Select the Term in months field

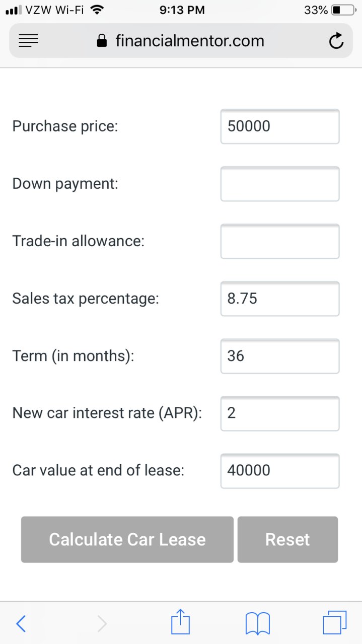280,356
